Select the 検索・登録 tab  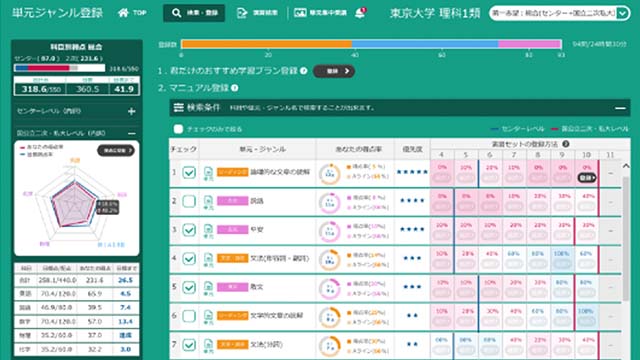[x=194, y=13]
